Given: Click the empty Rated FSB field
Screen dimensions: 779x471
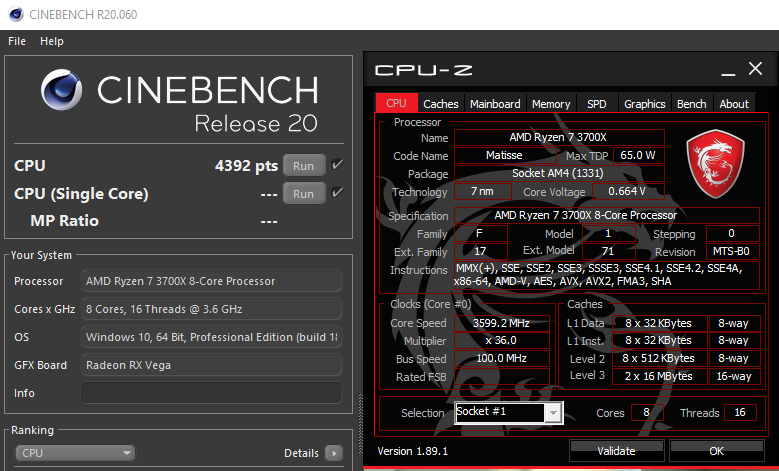Looking at the screenshot, I should [x=502, y=377].
